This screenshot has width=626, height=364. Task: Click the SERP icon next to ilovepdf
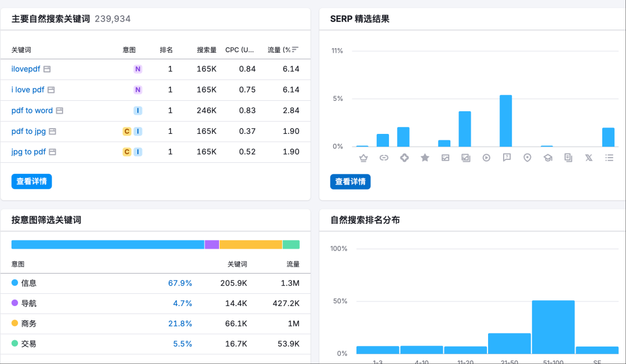pyautogui.click(x=47, y=69)
